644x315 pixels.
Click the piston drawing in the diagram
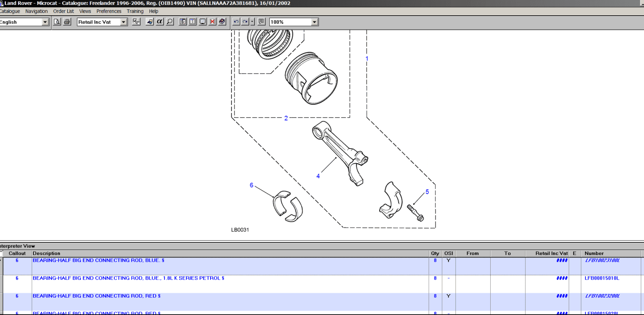311,78
